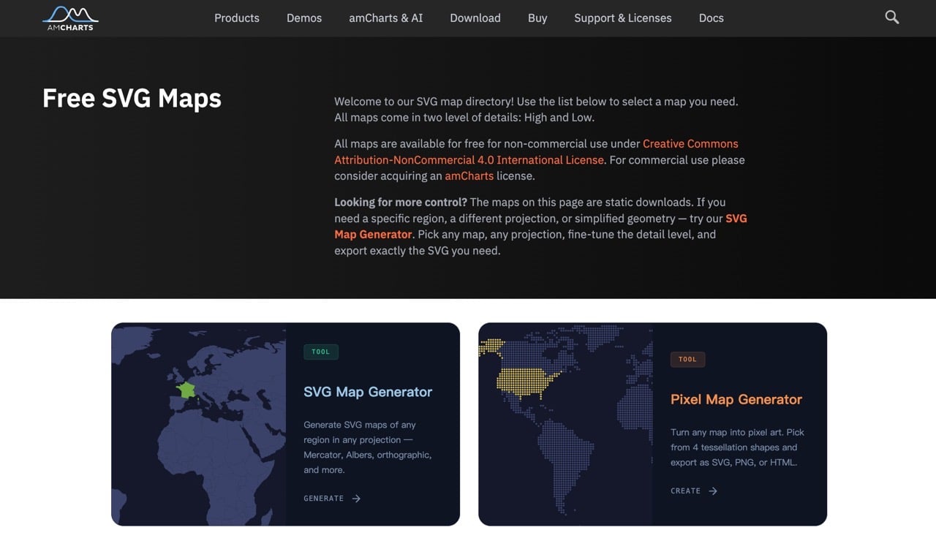The image size is (936, 560).
Task: Open the inline SVG Map Generator link
Action: [540, 227]
